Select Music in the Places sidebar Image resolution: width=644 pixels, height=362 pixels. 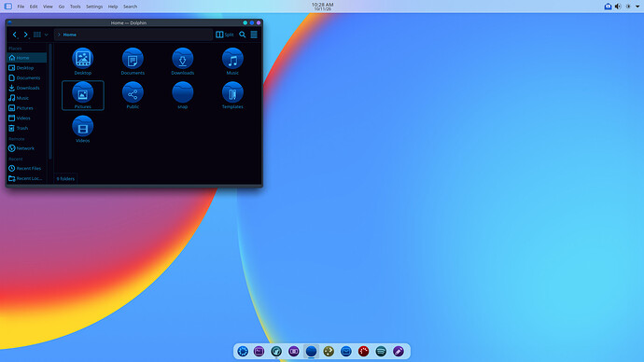pyautogui.click(x=27, y=98)
